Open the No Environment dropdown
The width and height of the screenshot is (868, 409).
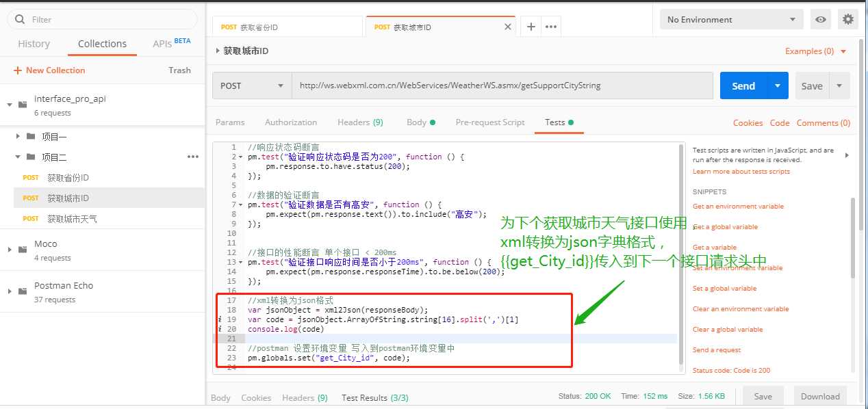click(x=732, y=19)
